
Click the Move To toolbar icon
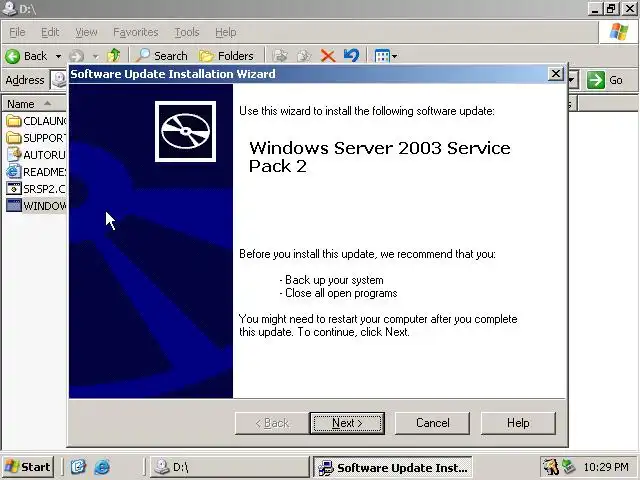pyautogui.click(x=280, y=56)
